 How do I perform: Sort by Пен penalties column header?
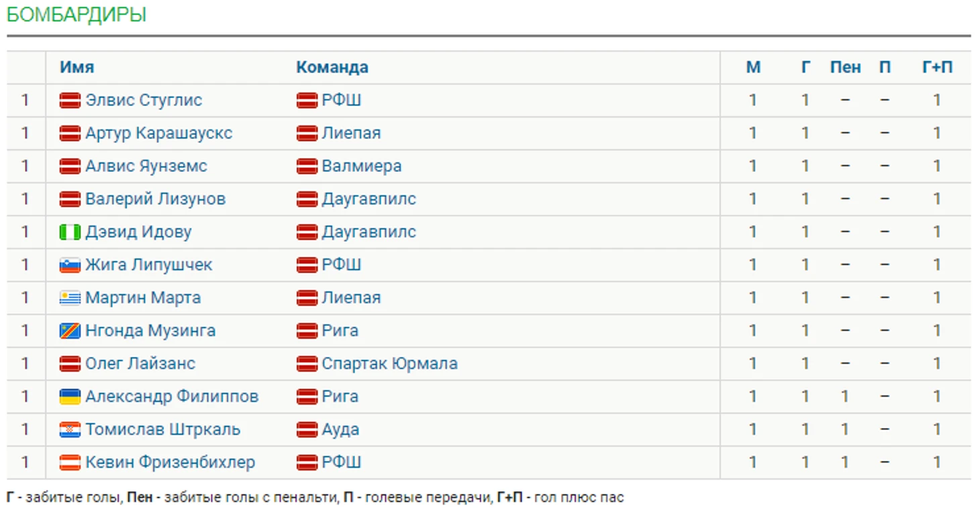845,68
